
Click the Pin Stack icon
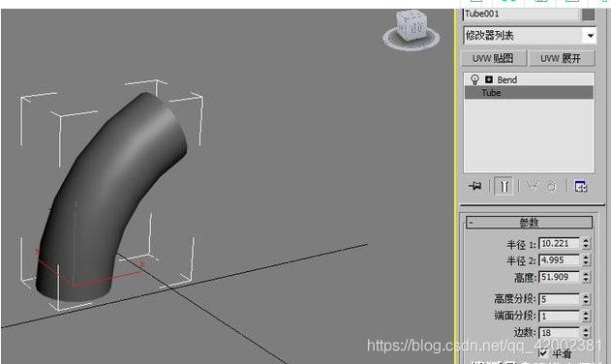click(x=474, y=186)
